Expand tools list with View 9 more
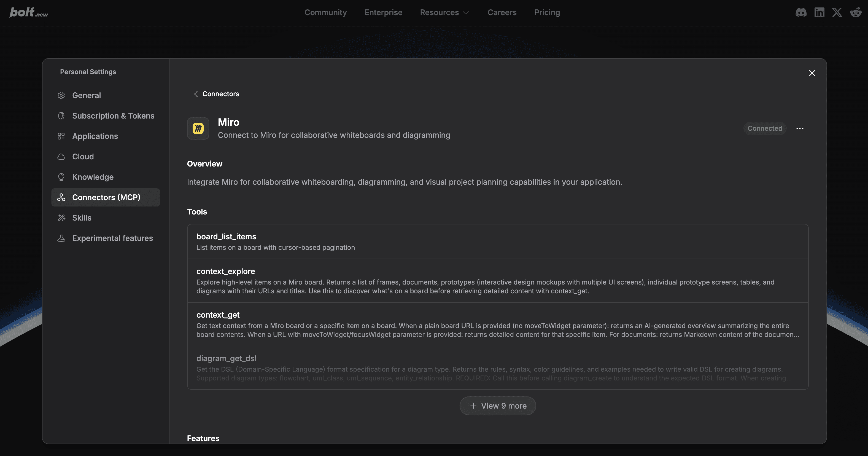This screenshot has height=456, width=868. click(x=498, y=406)
